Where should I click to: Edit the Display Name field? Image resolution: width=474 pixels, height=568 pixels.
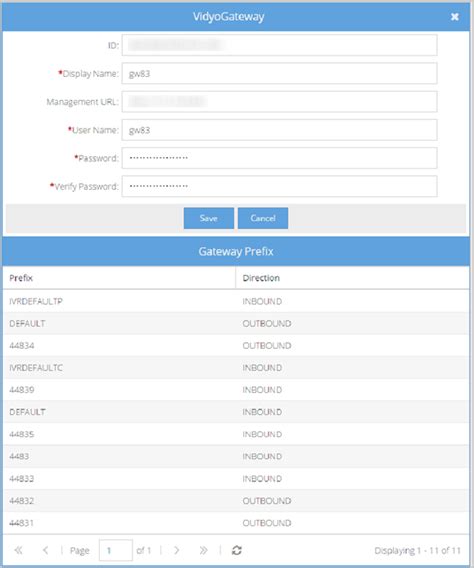[279, 74]
